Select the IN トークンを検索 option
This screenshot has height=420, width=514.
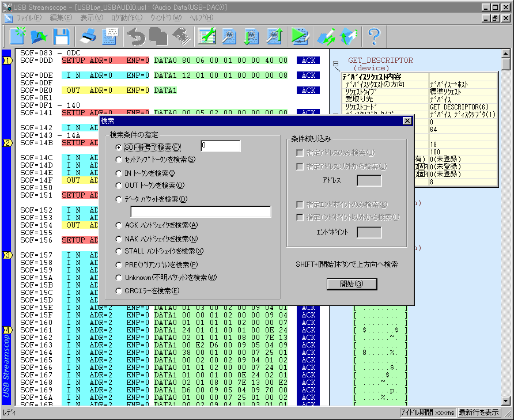point(119,173)
